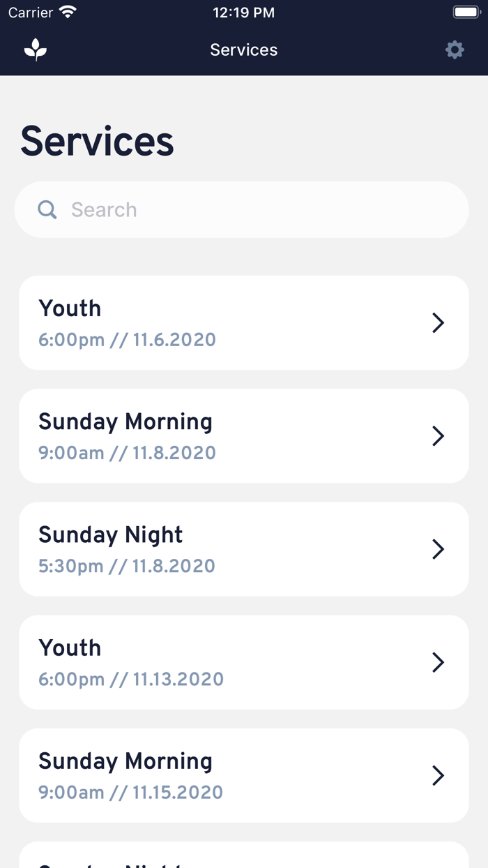Expand the Youth 11.13.2020 service entry
This screenshot has width=488, height=868.
(x=244, y=662)
